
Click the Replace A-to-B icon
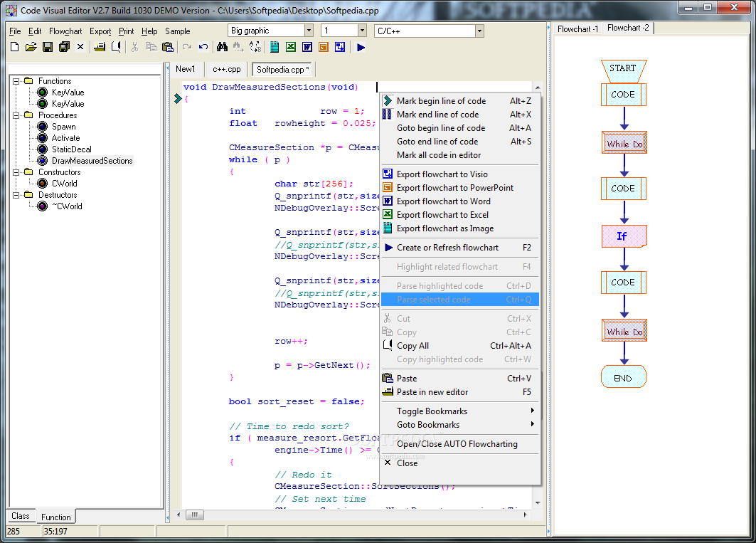click(255, 47)
